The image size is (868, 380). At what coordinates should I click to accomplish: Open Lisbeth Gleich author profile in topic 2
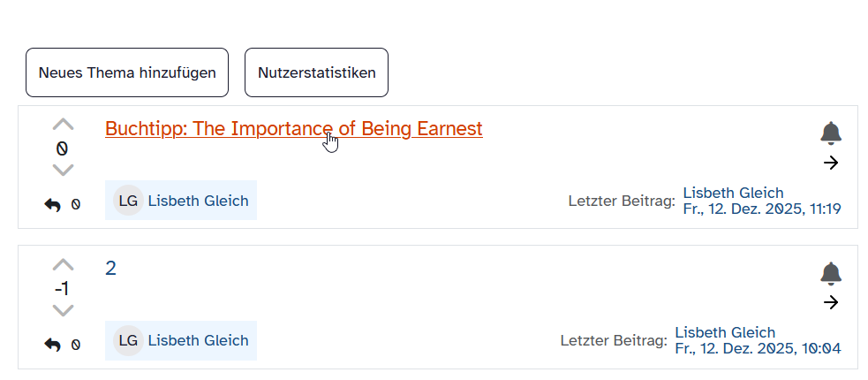(x=198, y=340)
